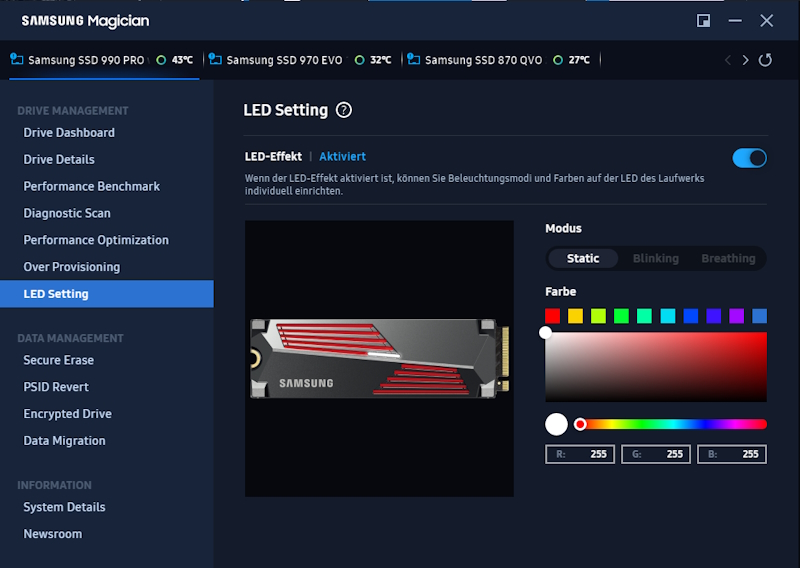Click the LED Setting help question mark icon
Image resolution: width=800 pixels, height=568 pixels.
[344, 110]
